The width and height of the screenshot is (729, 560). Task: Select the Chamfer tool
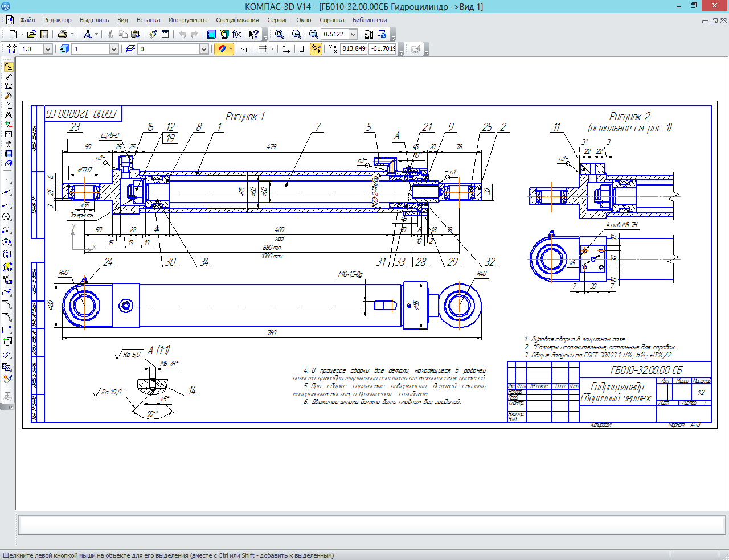click(x=7, y=304)
